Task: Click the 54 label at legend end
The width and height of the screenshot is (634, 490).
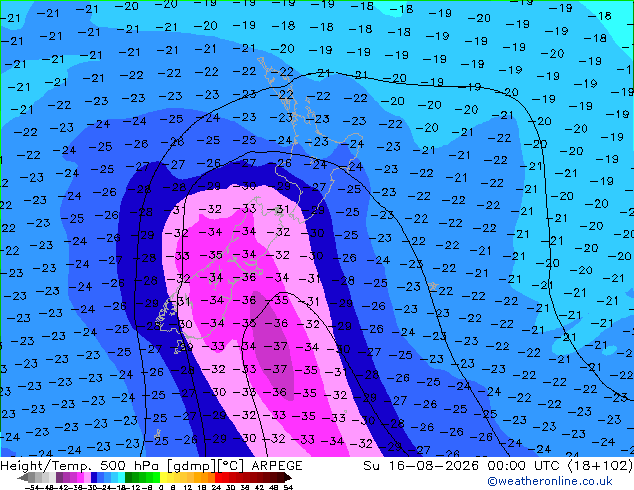Action: [287, 487]
